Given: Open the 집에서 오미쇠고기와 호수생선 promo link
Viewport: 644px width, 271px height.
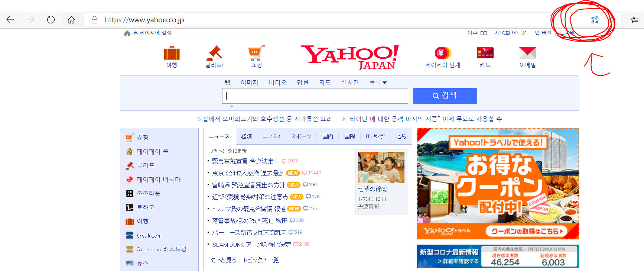Looking at the screenshot, I should pyautogui.click(x=267, y=119).
